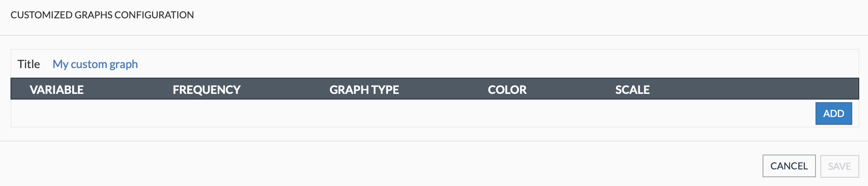Save the customized graph configuration

pos(839,166)
